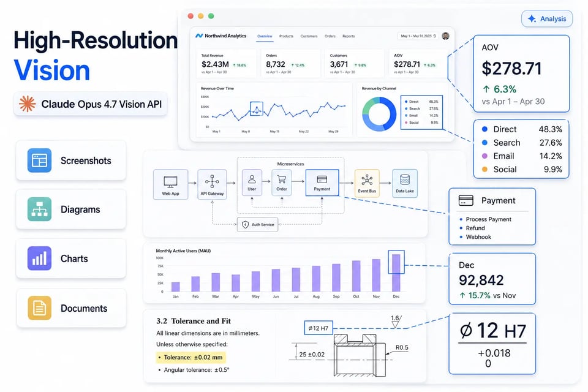The width and height of the screenshot is (588, 392).
Task: Click the Analysis sparkle button
Action: (x=547, y=19)
